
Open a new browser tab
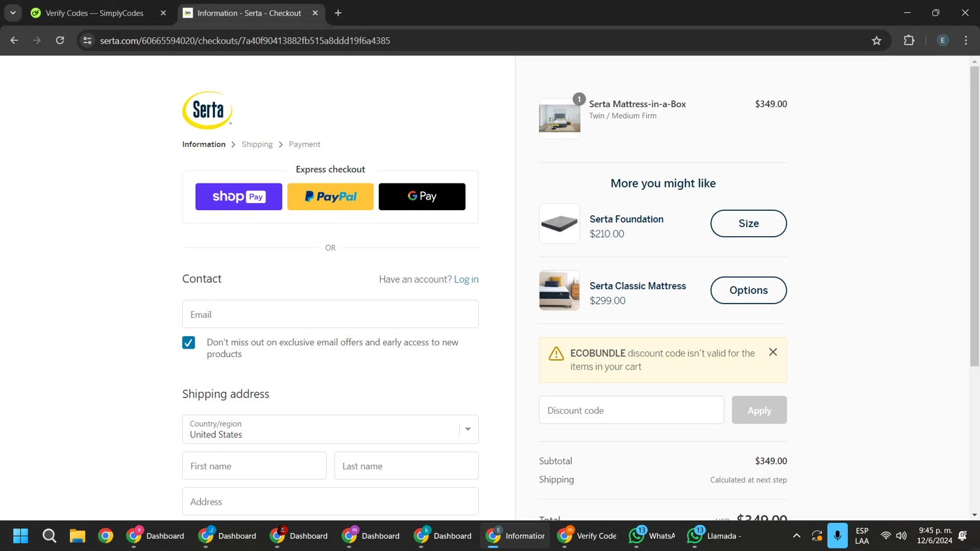(x=338, y=13)
